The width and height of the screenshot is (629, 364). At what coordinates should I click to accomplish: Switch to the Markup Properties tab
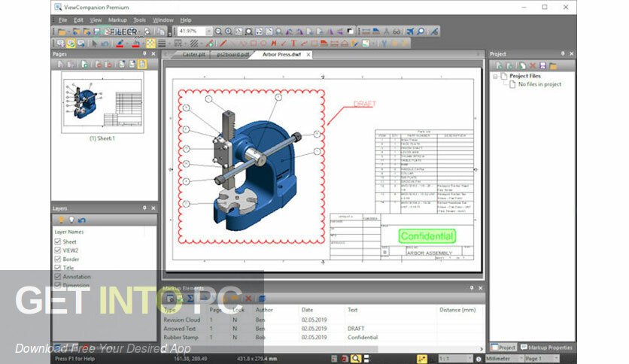pos(547,347)
